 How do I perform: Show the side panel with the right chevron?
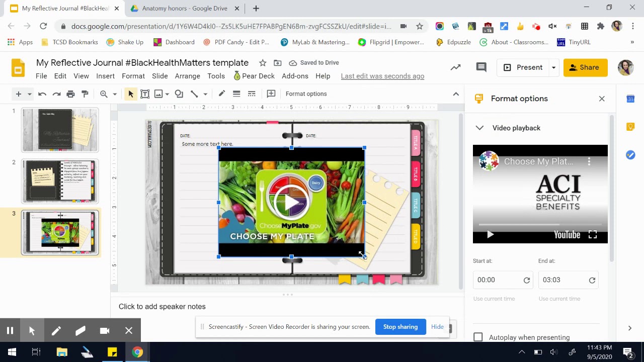click(x=630, y=328)
